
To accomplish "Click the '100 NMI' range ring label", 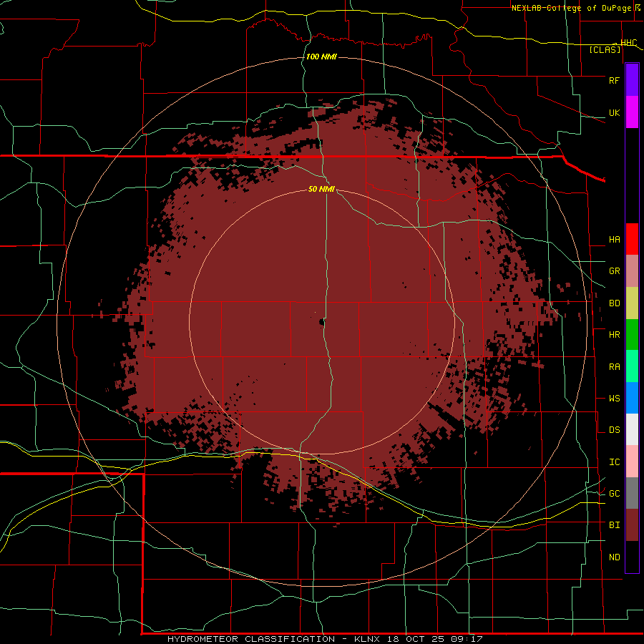I will pyautogui.click(x=321, y=57).
